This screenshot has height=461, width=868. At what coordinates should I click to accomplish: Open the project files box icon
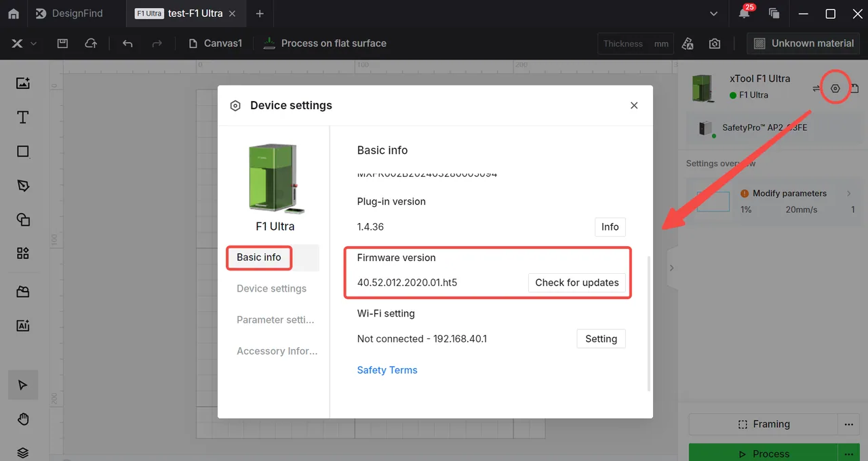click(x=23, y=292)
